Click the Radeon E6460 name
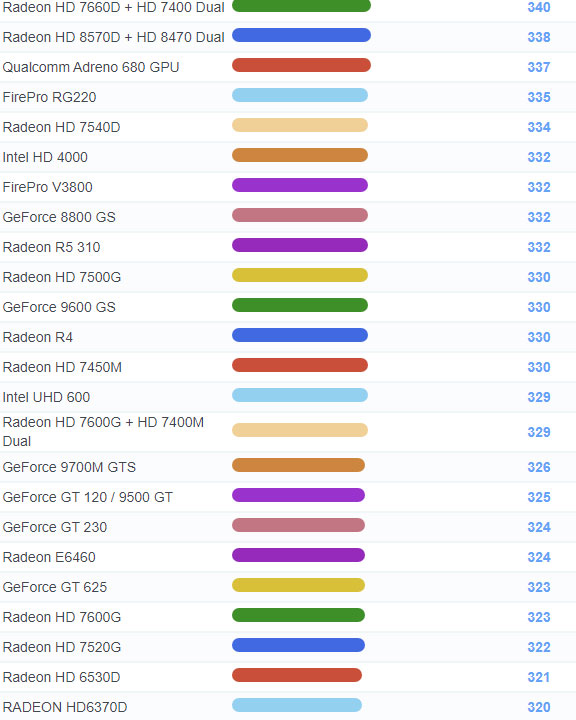Screen dimensions: 576x720 49,557
